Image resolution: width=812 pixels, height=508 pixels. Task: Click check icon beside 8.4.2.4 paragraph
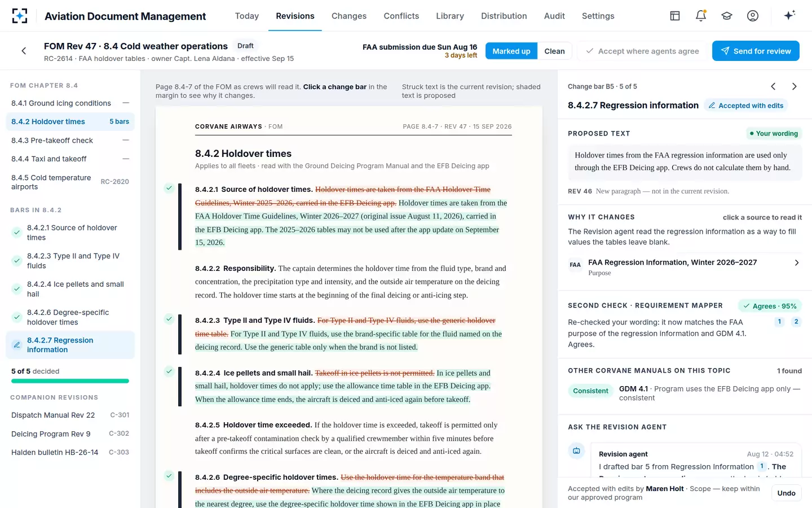(x=169, y=371)
